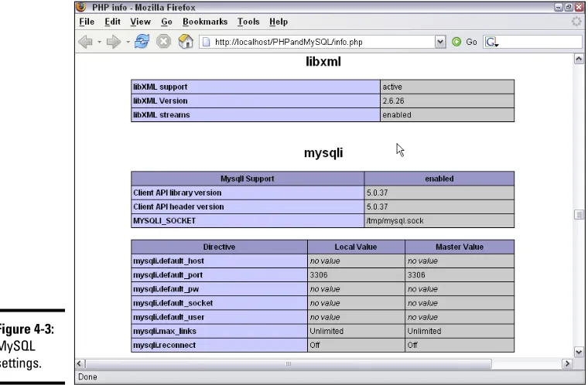Viewport: 588px width, 385px height.
Task: Click the mysqli heading
Action: (323, 153)
